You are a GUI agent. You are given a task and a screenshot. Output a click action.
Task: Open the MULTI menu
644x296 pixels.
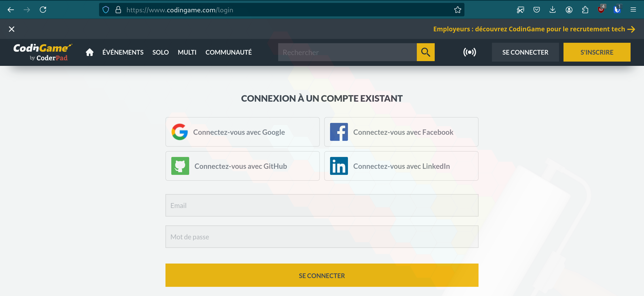click(x=187, y=52)
